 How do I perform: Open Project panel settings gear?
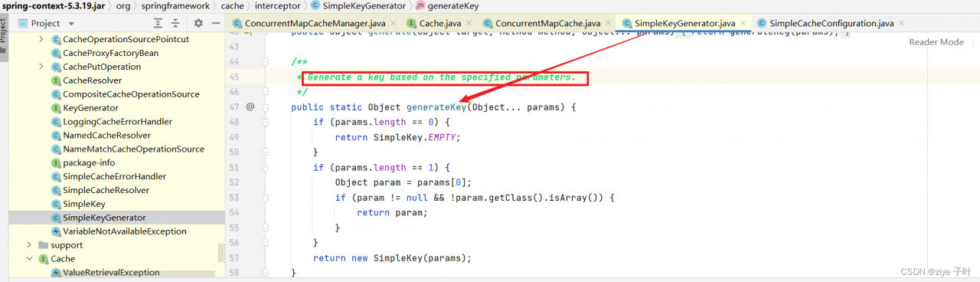click(x=198, y=24)
